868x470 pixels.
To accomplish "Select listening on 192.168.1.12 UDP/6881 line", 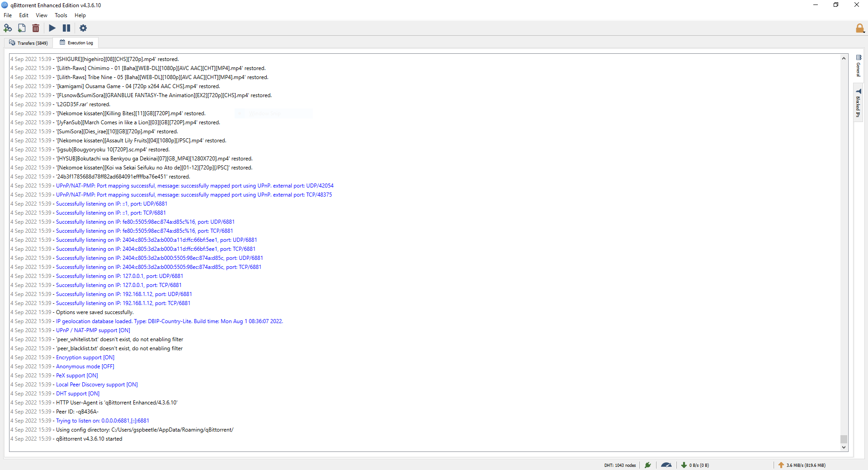I will [x=101, y=294].
